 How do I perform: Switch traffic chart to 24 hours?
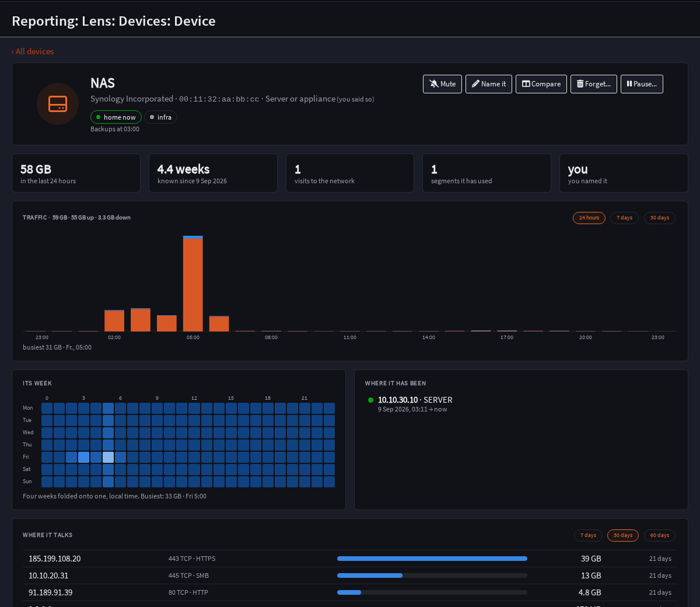click(589, 218)
